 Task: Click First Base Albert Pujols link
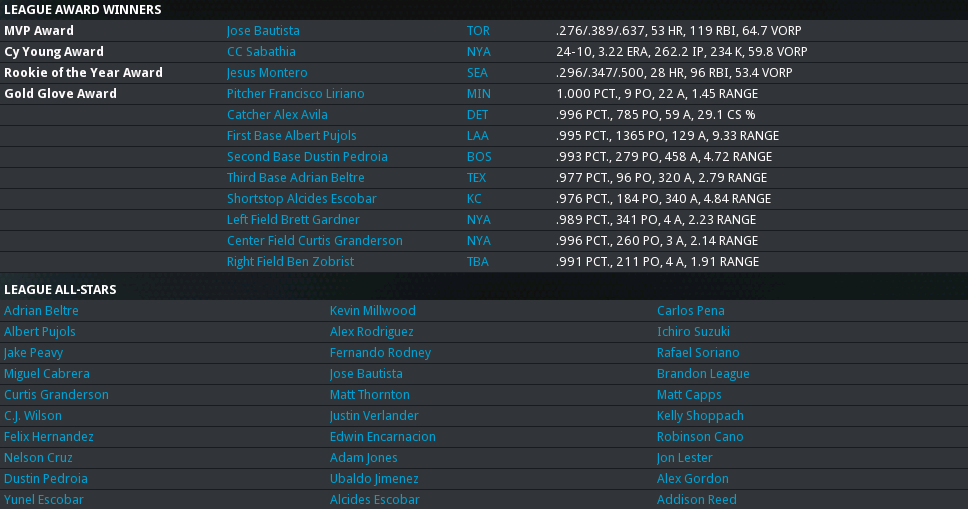tap(291, 136)
